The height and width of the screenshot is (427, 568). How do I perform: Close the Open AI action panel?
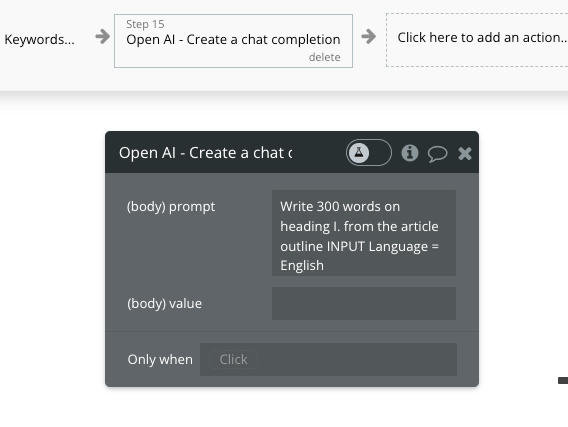pyautogui.click(x=465, y=154)
